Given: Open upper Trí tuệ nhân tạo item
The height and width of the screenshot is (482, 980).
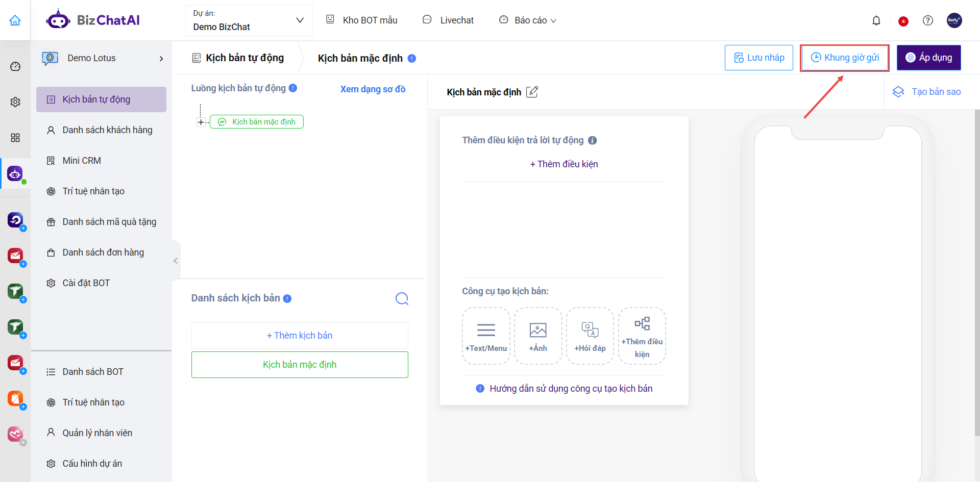Looking at the screenshot, I should [x=101, y=191].
